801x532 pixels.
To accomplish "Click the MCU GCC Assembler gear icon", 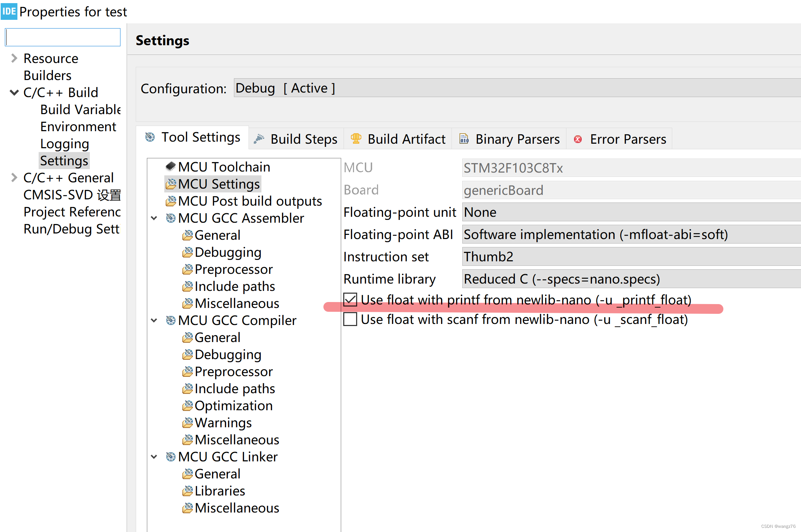I will coord(171,218).
